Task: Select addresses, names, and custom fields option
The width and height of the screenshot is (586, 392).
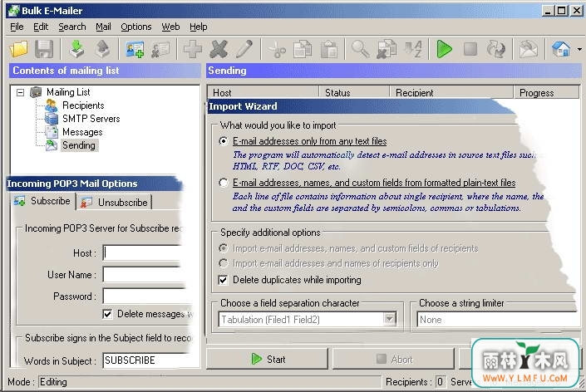Action: pos(223,183)
